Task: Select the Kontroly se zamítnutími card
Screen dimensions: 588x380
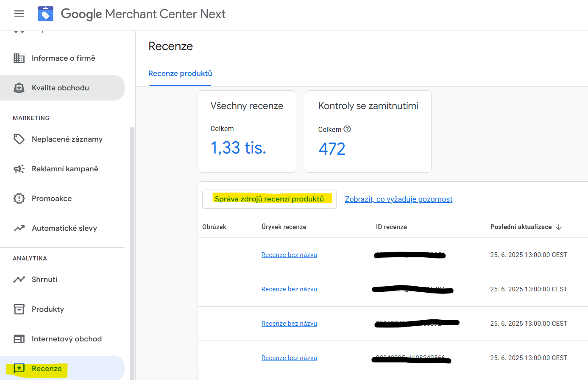Action: pyautogui.click(x=368, y=131)
